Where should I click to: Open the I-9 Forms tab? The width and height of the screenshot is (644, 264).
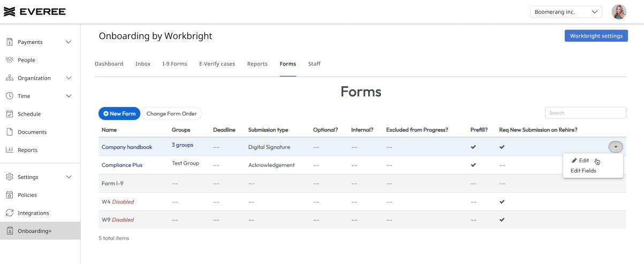175,64
